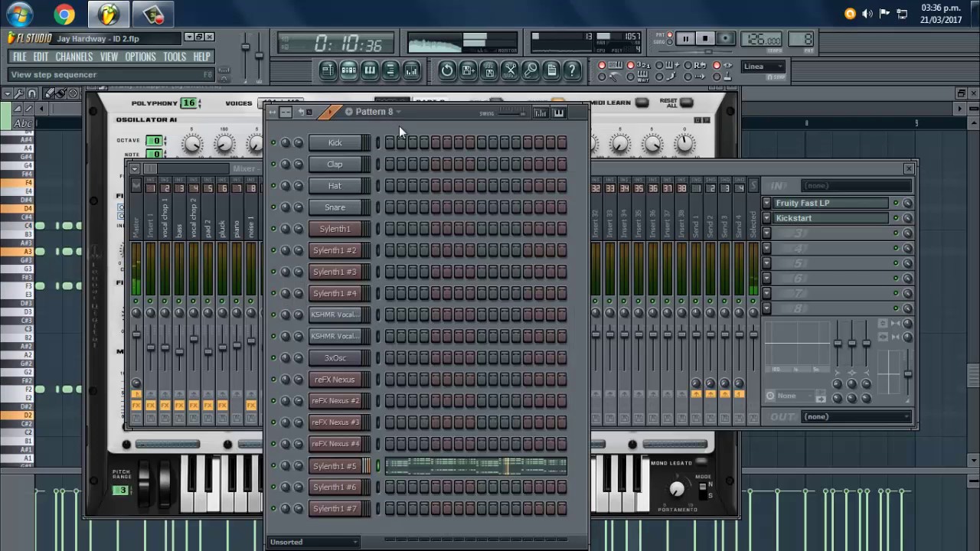The width and height of the screenshot is (980, 551).
Task: Select the 3xOsc channel button
Action: point(335,358)
